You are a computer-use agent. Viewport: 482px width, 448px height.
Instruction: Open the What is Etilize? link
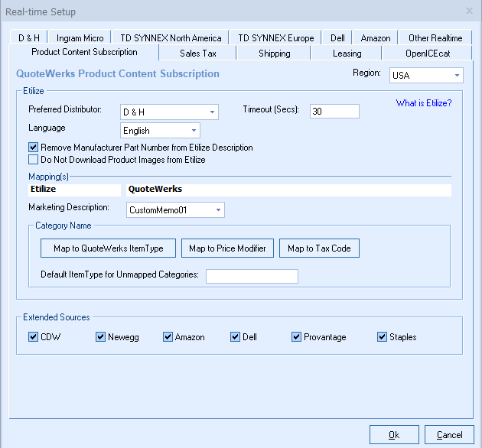[424, 103]
